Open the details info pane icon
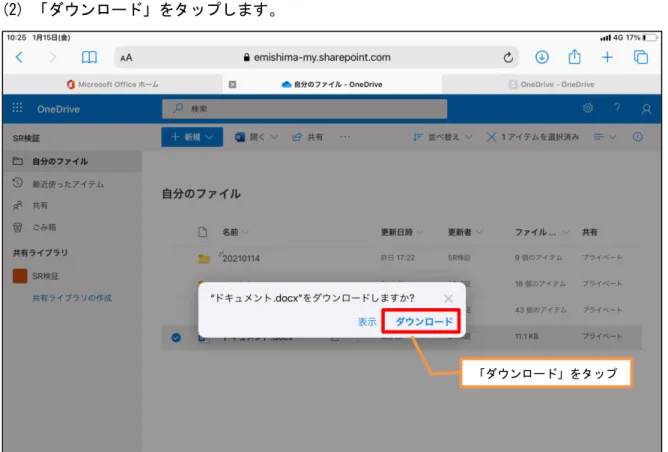 637,137
